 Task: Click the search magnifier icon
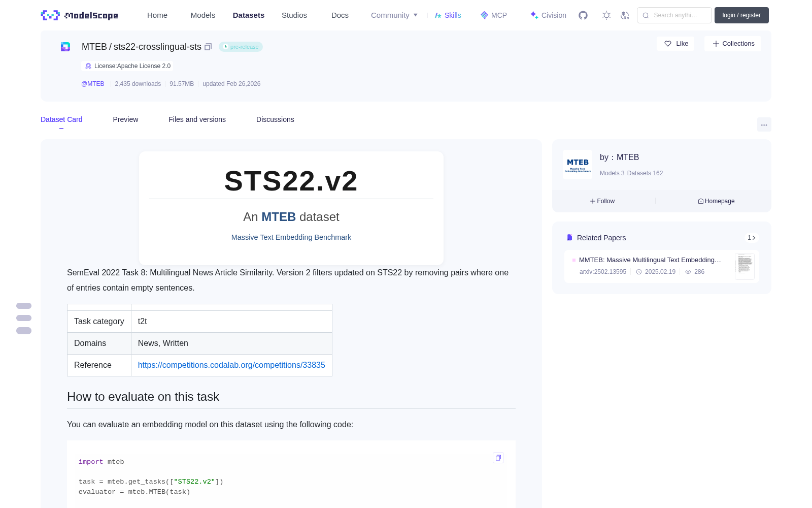[x=646, y=15]
